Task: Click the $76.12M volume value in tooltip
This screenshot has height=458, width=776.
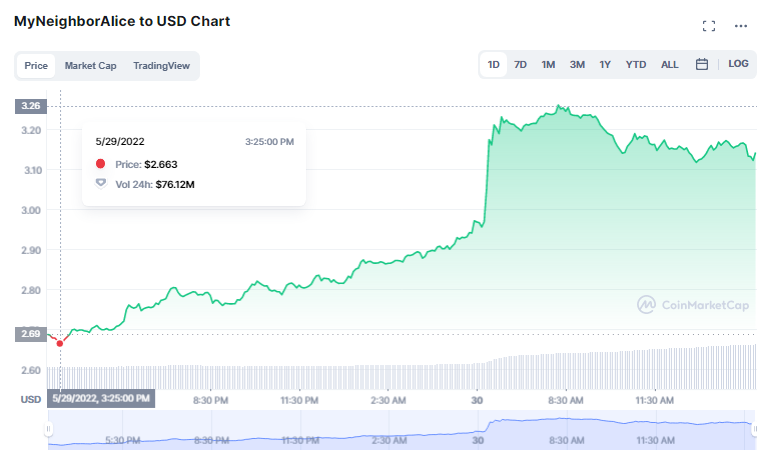Action: (175, 185)
